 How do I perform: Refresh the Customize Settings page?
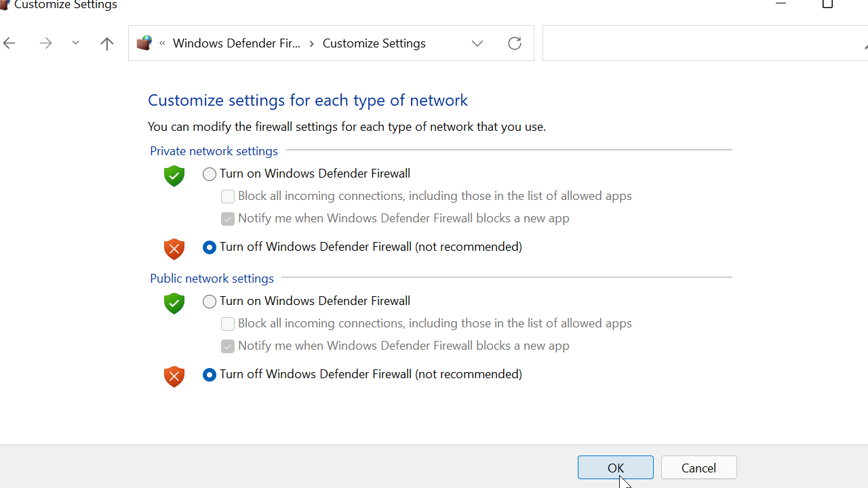515,43
